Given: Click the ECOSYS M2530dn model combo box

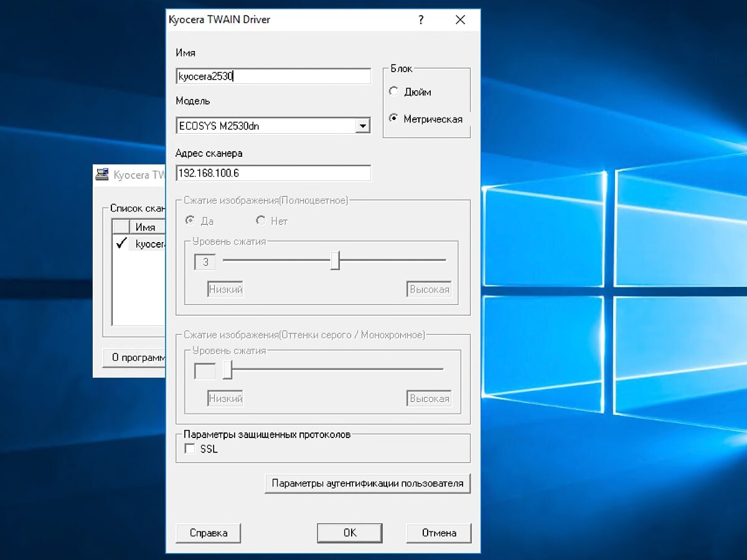Looking at the screenshot, I should pyautogui.click(x=273, y=126).
